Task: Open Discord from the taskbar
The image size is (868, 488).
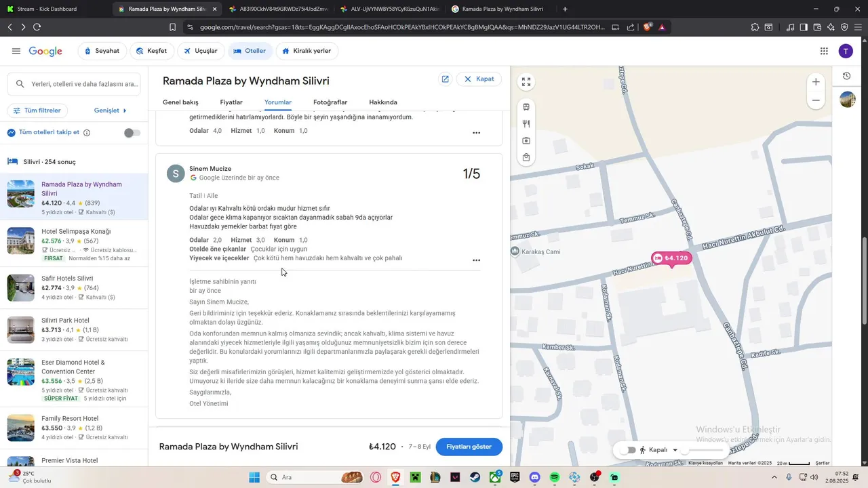Action: click(534, 477)
